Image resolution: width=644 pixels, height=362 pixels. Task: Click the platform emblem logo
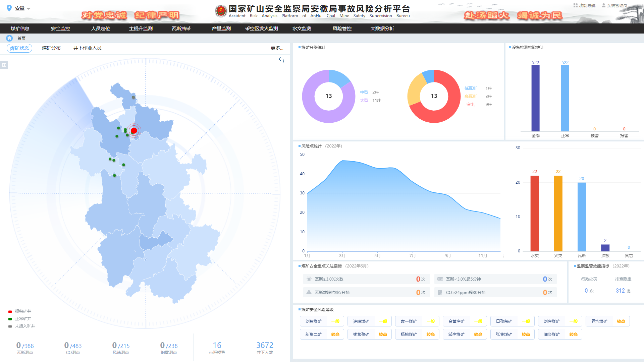(221, 11)
